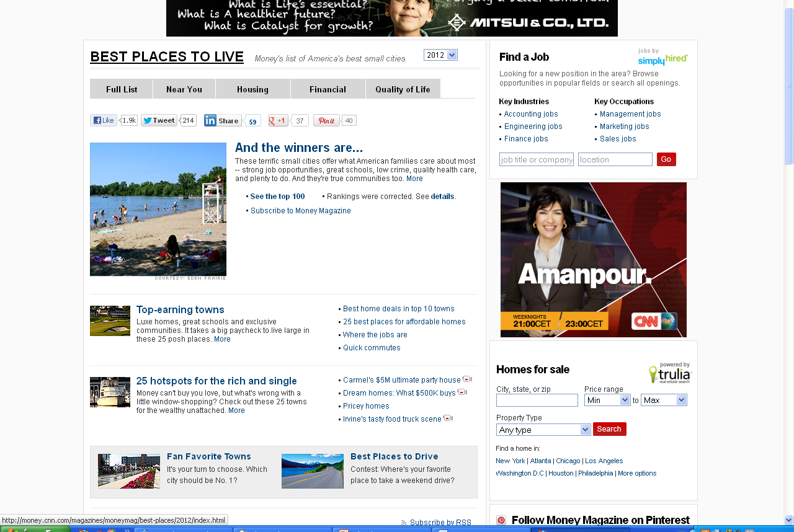
Task: Open the 'Fan Favorite Towns' link
Action: [209, 456]
